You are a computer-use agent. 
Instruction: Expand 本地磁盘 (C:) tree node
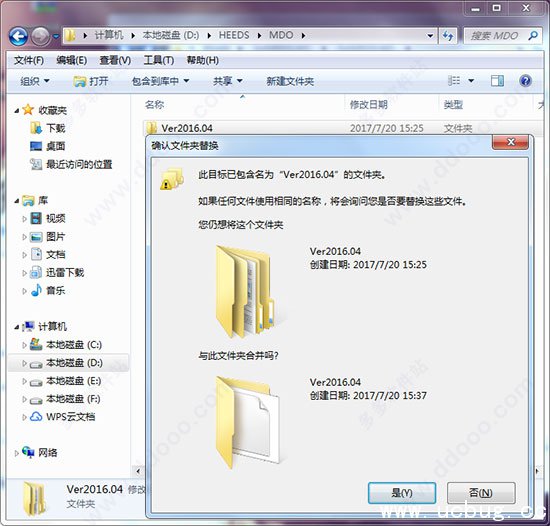[x=24, y=345]
